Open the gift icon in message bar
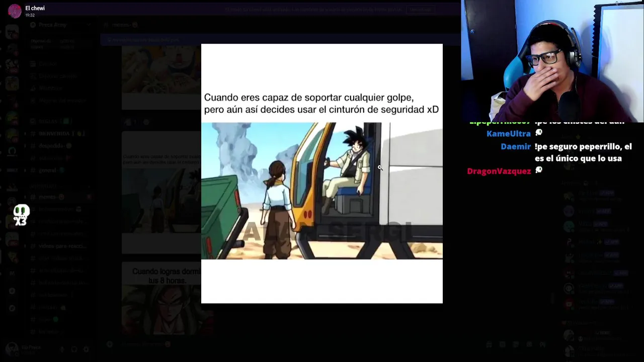The width and height of the screenshot is (644, 362). click(x=489, y=344)
